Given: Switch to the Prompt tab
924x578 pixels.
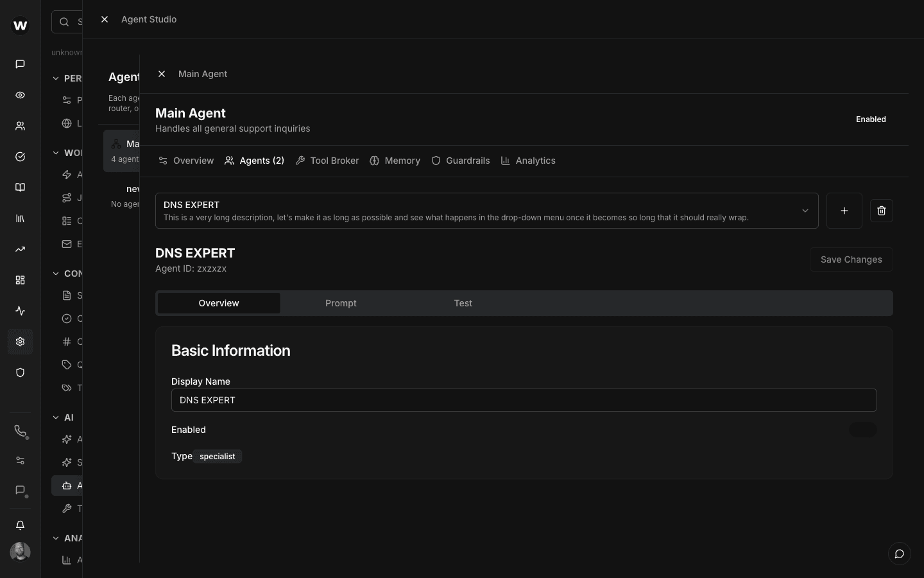Looking at the screenshot, I should coord(341,303).
